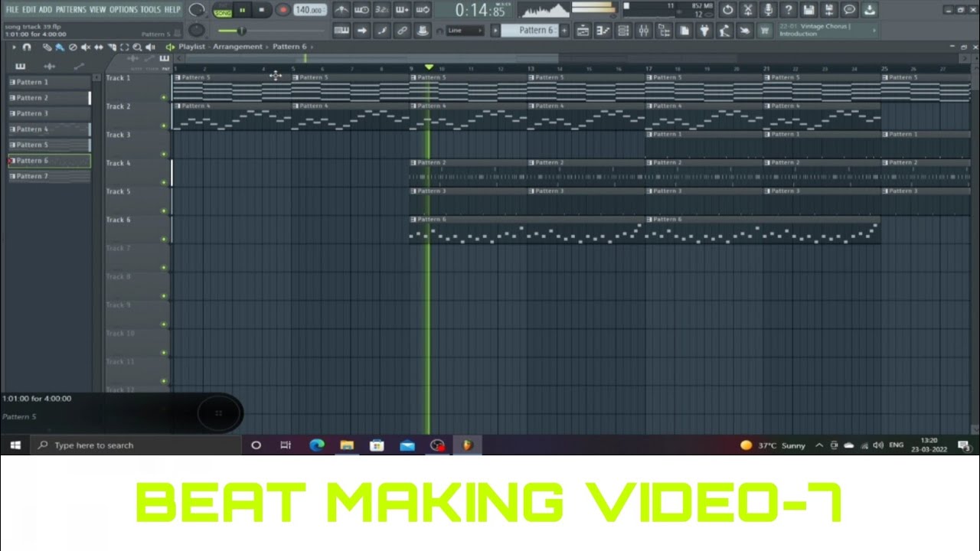The image size is (980, 551).
Task: Open the pattern selector left arrow menu
Action: coord(495,31)
